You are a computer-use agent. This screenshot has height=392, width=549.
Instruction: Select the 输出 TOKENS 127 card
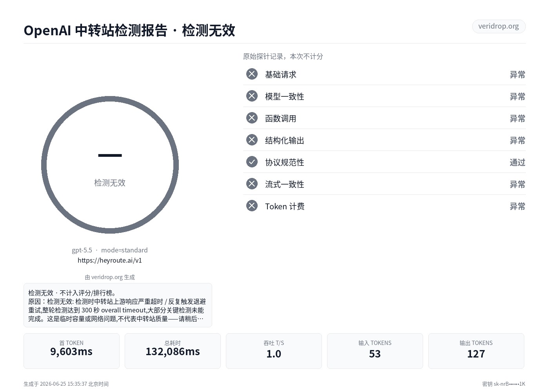click(x=476, y=351)
